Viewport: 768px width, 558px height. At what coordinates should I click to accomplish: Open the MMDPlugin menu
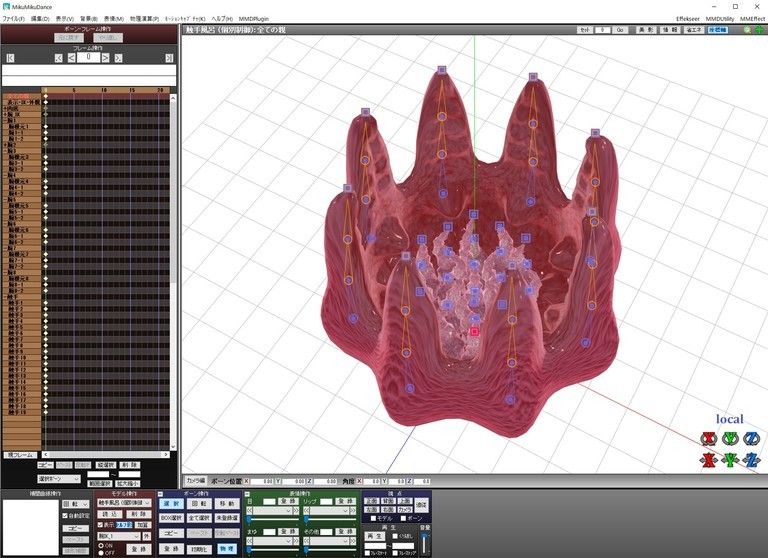tap(254, 19)
